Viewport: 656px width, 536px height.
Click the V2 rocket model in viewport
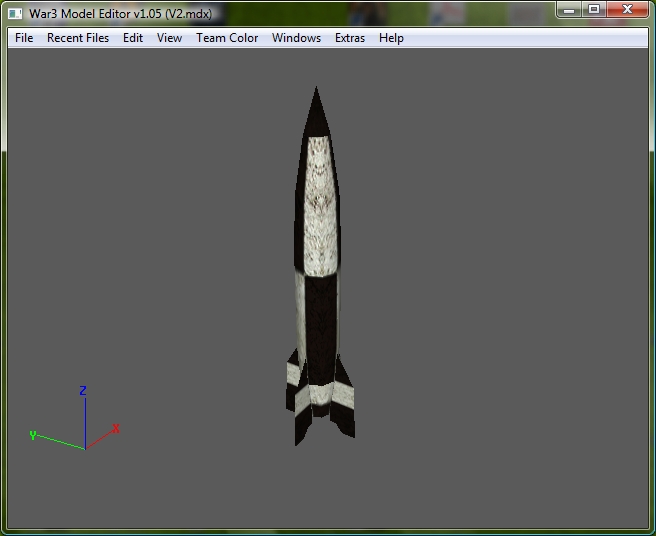(x=320, y=267)
